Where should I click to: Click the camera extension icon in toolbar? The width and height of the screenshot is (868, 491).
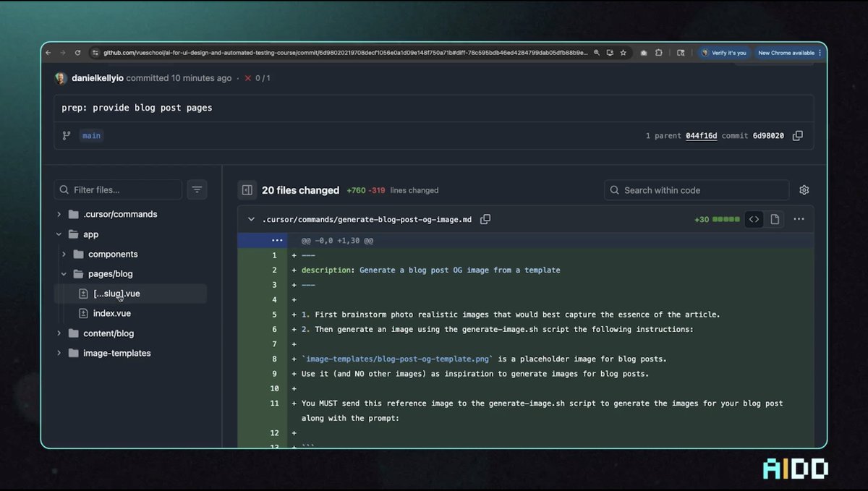[643, 53]
